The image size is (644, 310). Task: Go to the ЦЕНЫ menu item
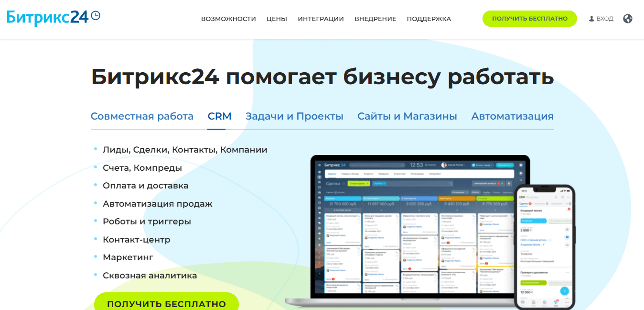click(x=277, y=19)
